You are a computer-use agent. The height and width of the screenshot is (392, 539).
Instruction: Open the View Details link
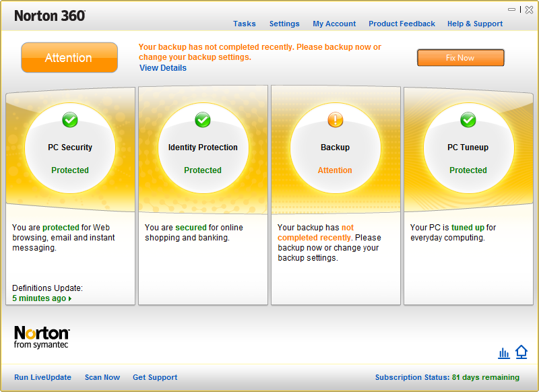coord(163,67)
